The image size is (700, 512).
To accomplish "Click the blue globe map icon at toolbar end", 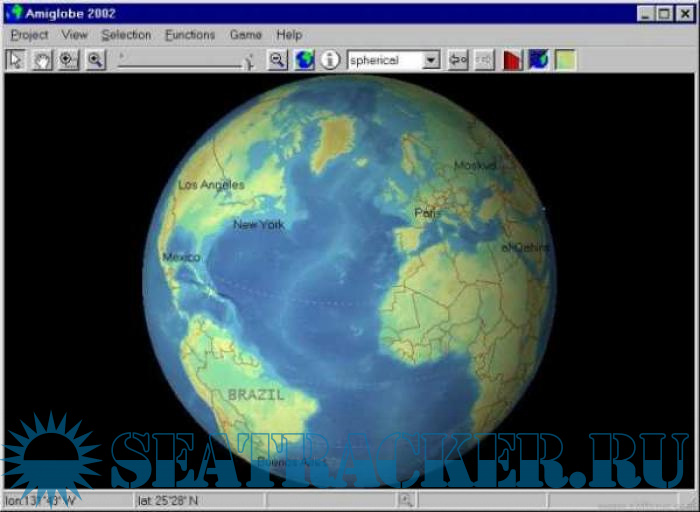I will click(539, 60).
